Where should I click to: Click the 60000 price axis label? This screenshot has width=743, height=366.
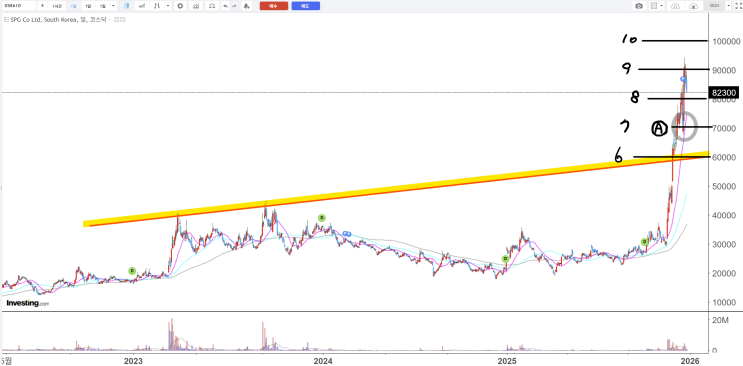725,157
